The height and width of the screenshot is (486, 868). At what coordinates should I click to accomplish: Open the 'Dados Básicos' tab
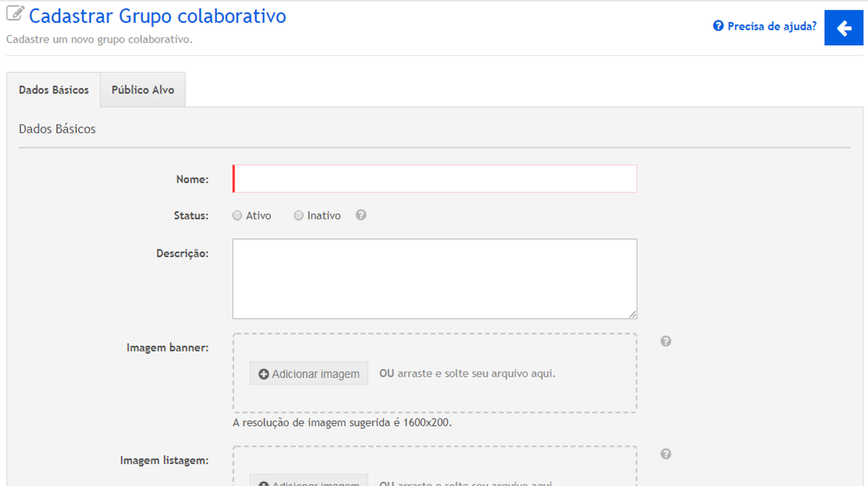(x=54, y=90)
